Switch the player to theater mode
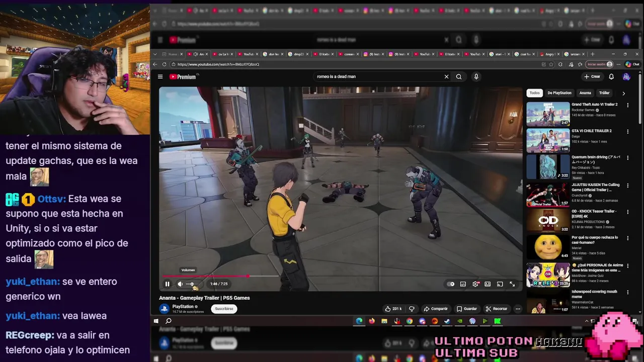Screen dimensions: 644x362 click(x=488, y=284)
